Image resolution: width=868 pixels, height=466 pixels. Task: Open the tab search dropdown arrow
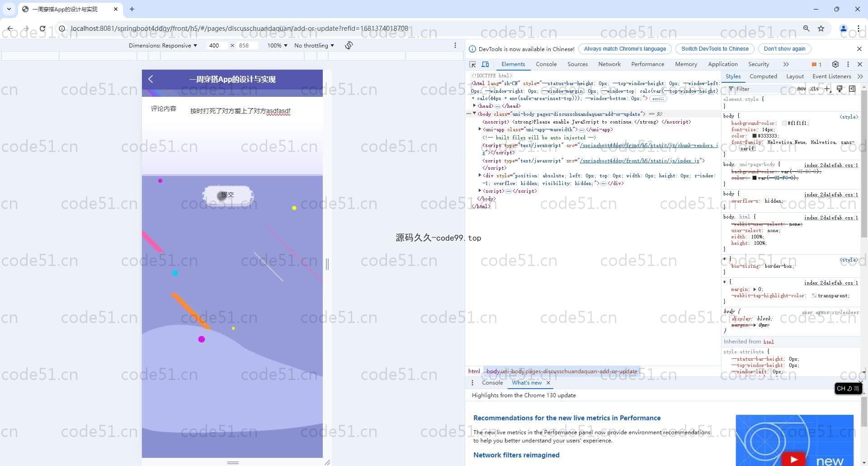pos(9,9)
